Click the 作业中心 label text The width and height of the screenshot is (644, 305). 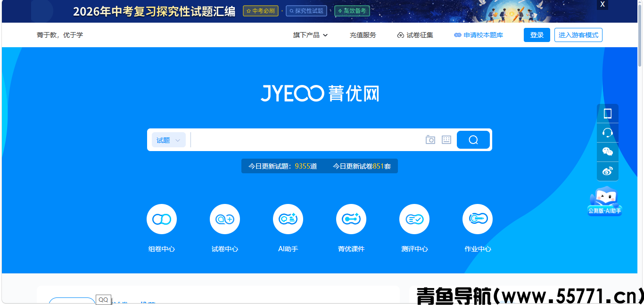(478, 249)
